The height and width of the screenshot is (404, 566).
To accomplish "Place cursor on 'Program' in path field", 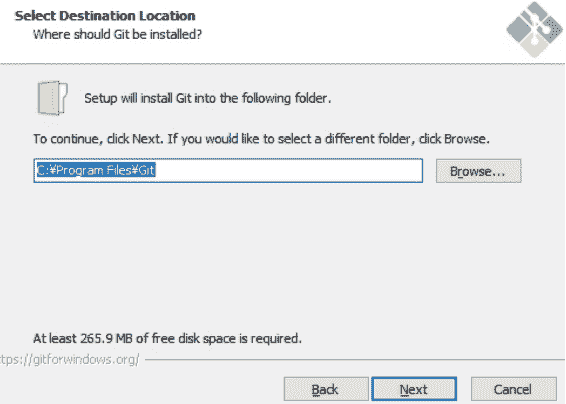I will click(x=79, y=170).
